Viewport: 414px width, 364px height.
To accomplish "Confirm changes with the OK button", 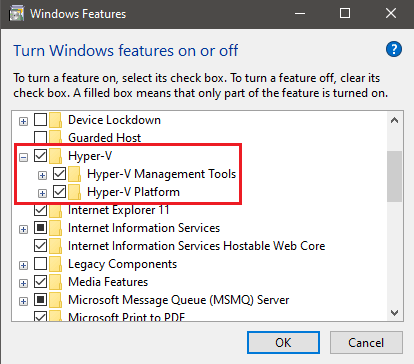I will coord(283,343).
